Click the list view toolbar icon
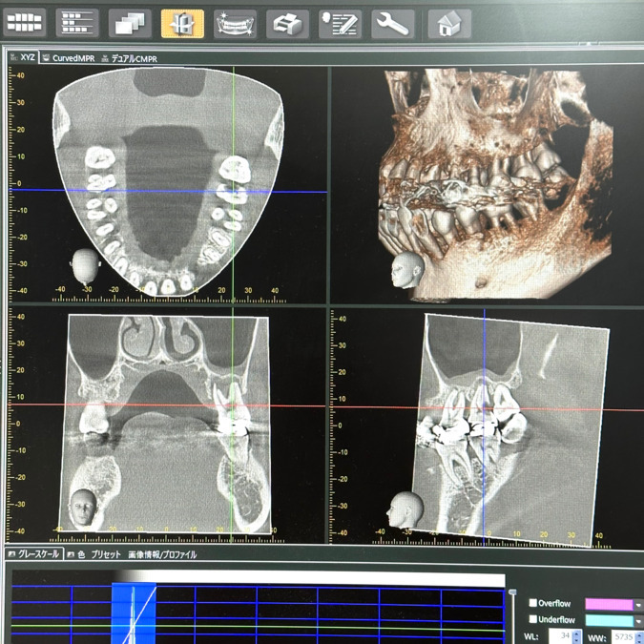Screen dimensions: 644x644 (78, 23)
